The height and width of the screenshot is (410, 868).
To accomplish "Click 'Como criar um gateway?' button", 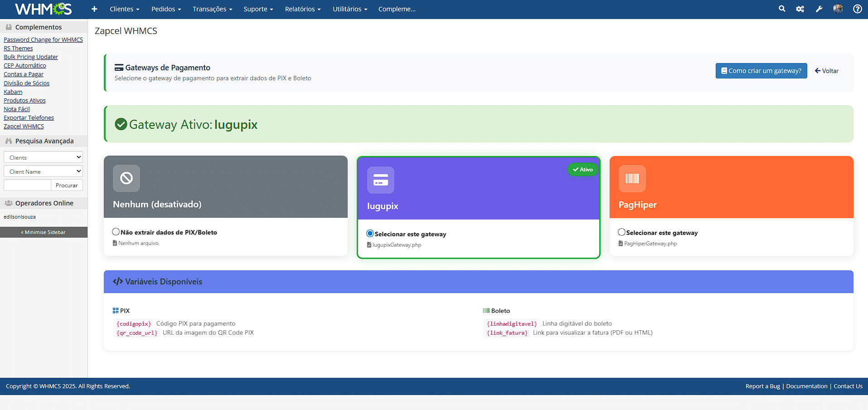I will [761, 71].
